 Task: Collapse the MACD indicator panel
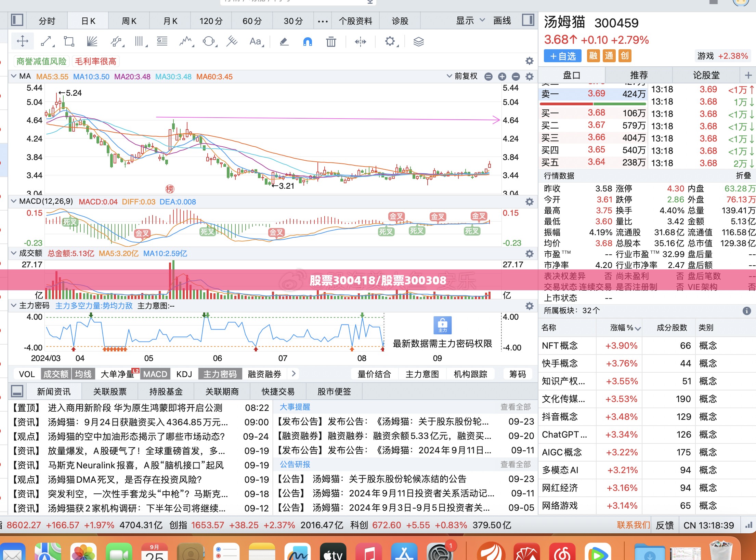click(x=14, y=201)
